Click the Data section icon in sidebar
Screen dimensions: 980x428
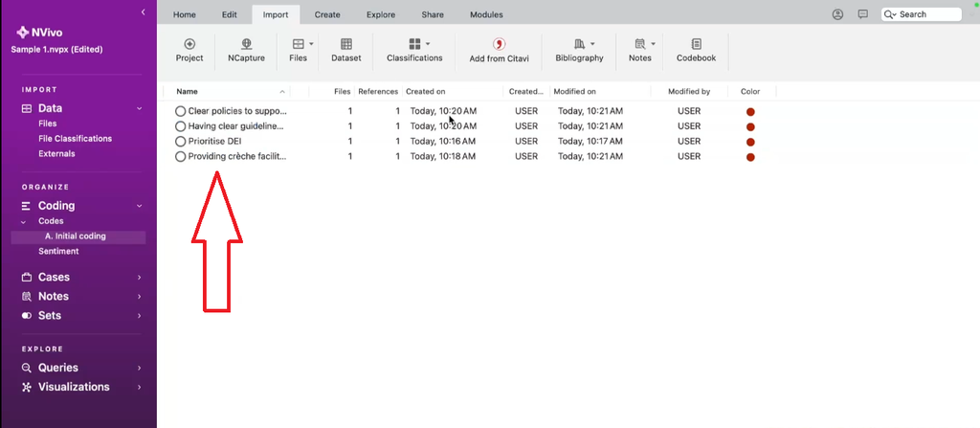pos(26,108)
